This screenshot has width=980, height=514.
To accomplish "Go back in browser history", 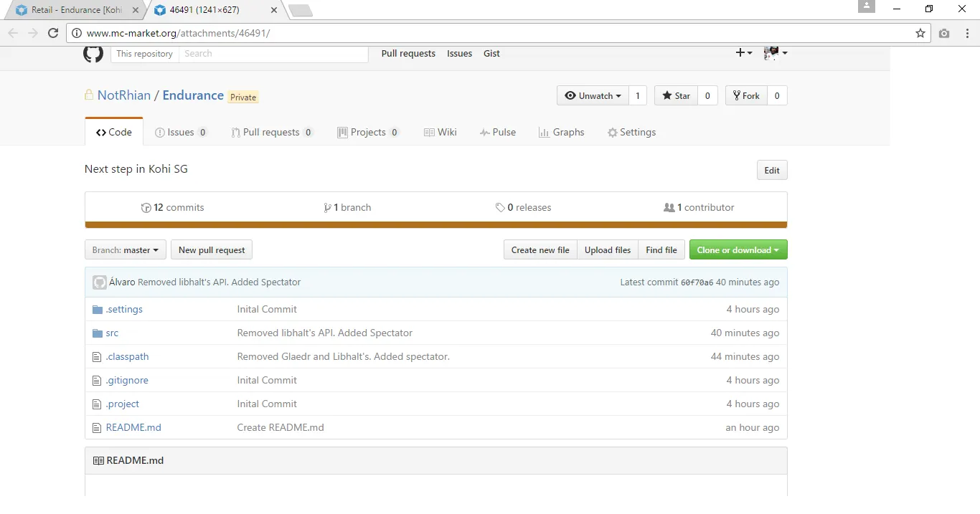I will point(13,33).
